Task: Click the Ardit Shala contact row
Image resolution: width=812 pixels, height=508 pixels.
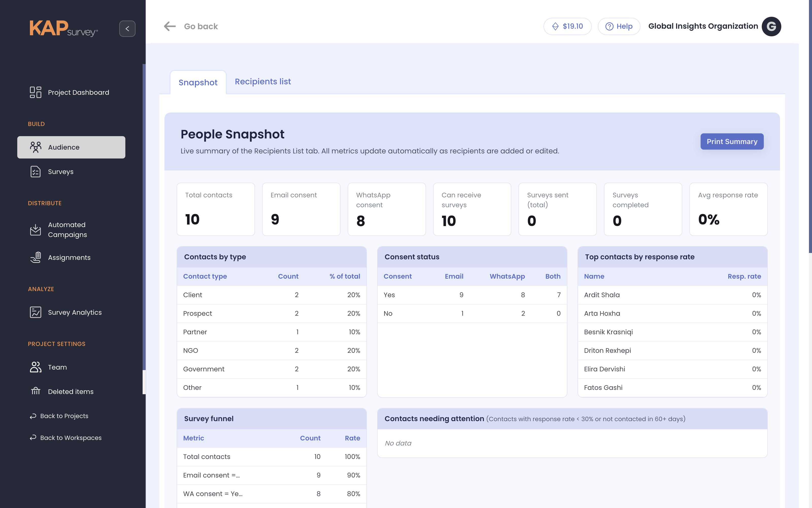Action: tap(672, 295)
